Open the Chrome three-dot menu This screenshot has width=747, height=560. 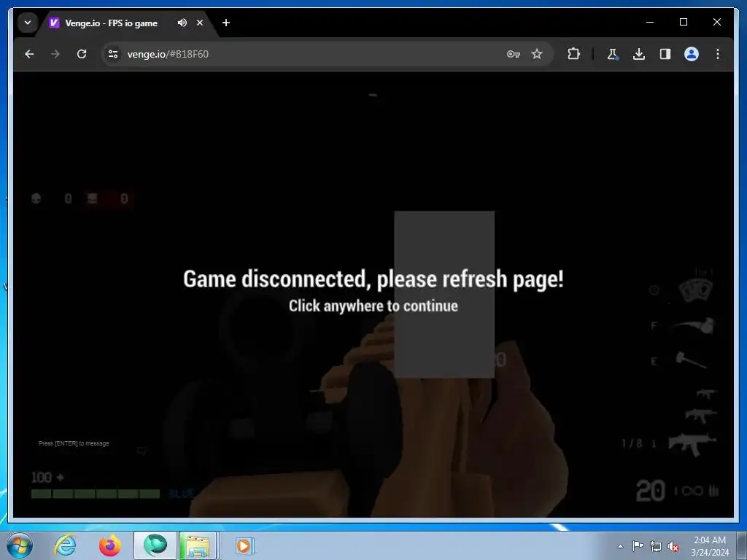click(x=718, y=54)
